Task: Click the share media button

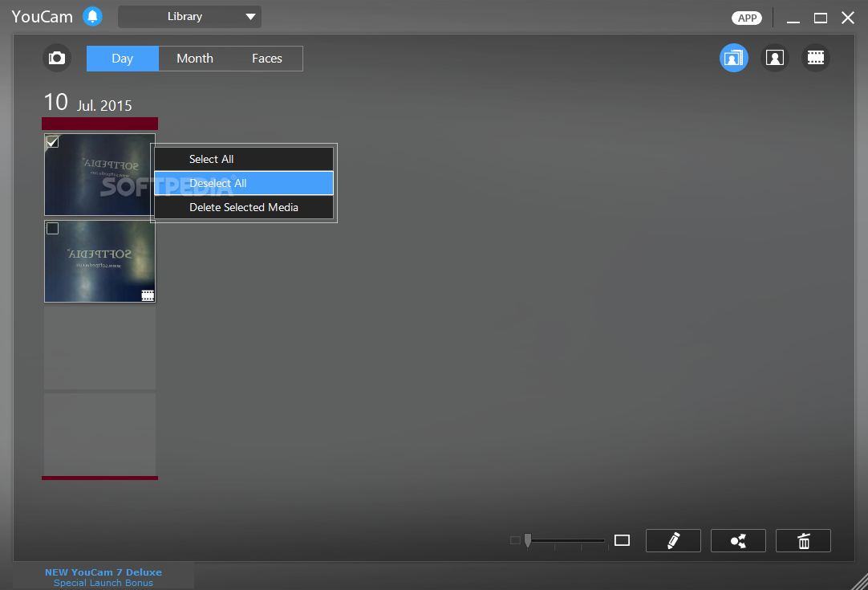Action: (738, 541)
